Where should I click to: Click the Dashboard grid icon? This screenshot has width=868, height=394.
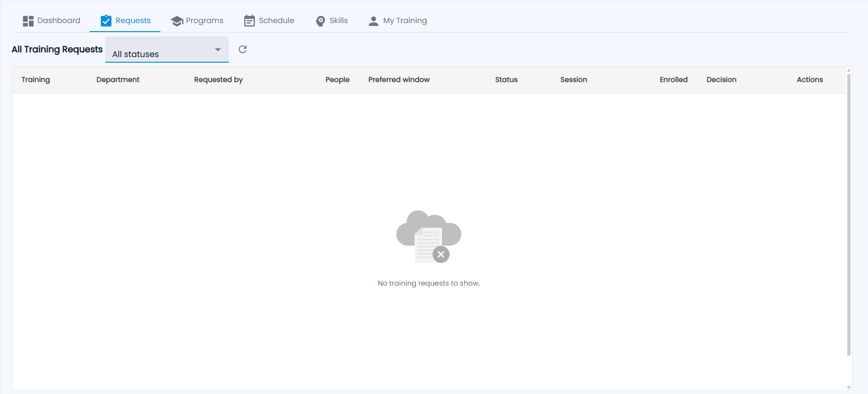click(28, 21)
